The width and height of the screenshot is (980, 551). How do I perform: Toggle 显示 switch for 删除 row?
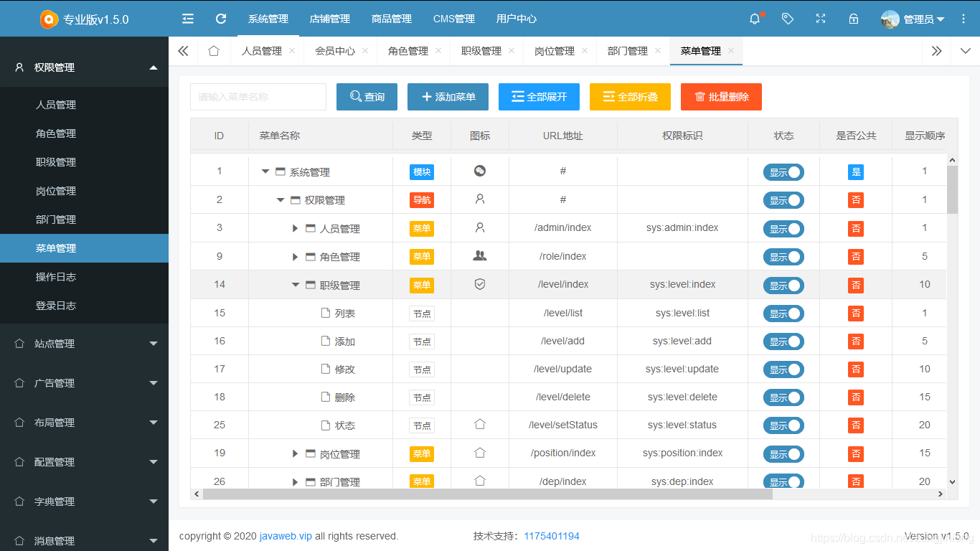tap(783, 397)
